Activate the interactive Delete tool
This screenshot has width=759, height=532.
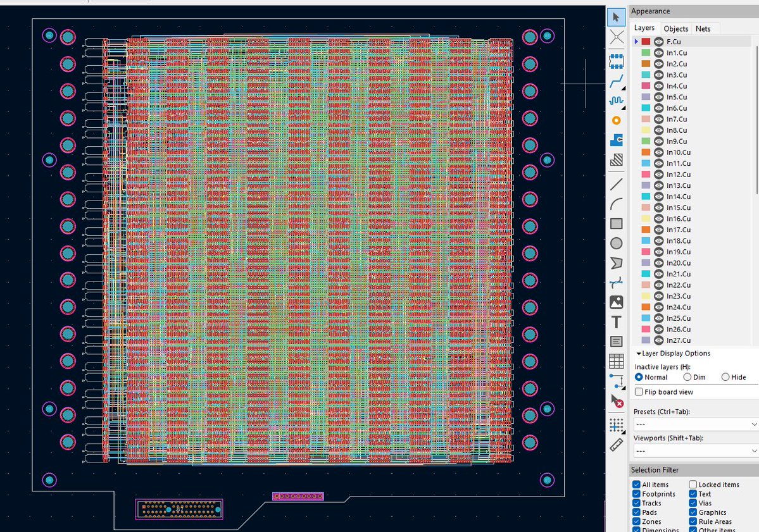(x=616, y=401)
